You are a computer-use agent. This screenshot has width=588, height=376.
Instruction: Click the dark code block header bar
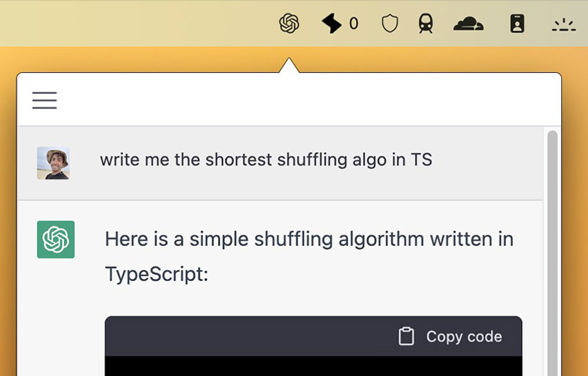(x=251, y=336)
